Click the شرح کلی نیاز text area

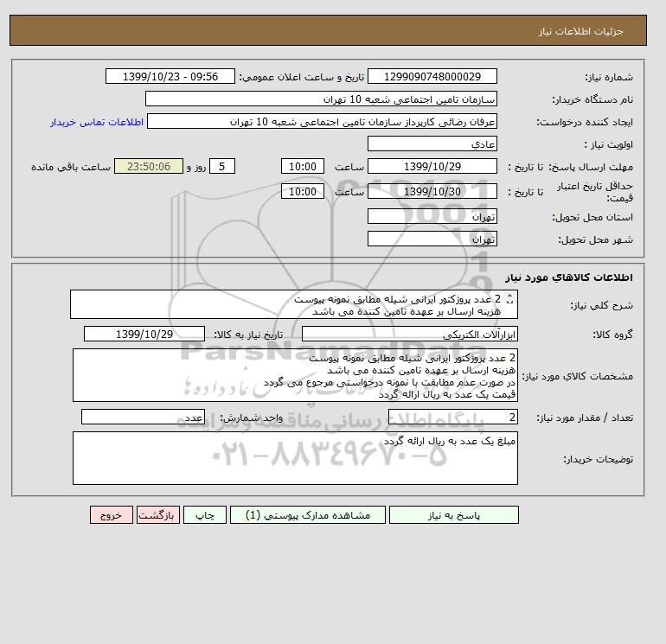(x=294, y=304)
